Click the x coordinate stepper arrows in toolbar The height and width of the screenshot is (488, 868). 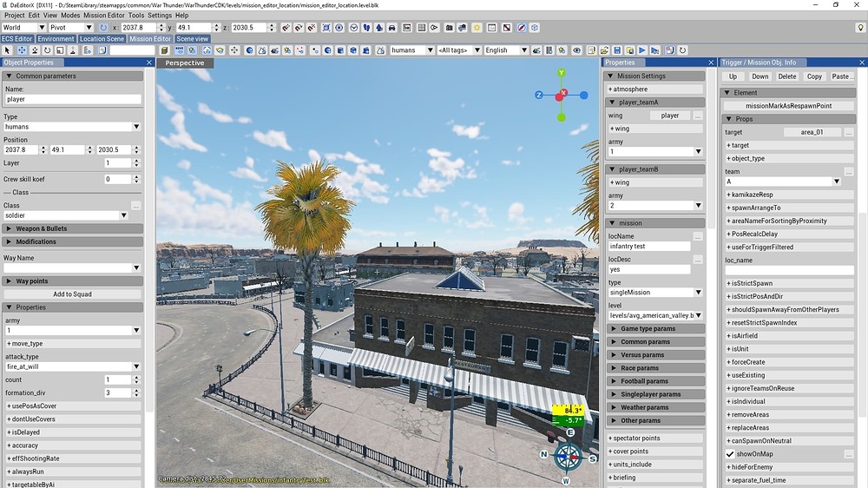(x=161, y=28)
